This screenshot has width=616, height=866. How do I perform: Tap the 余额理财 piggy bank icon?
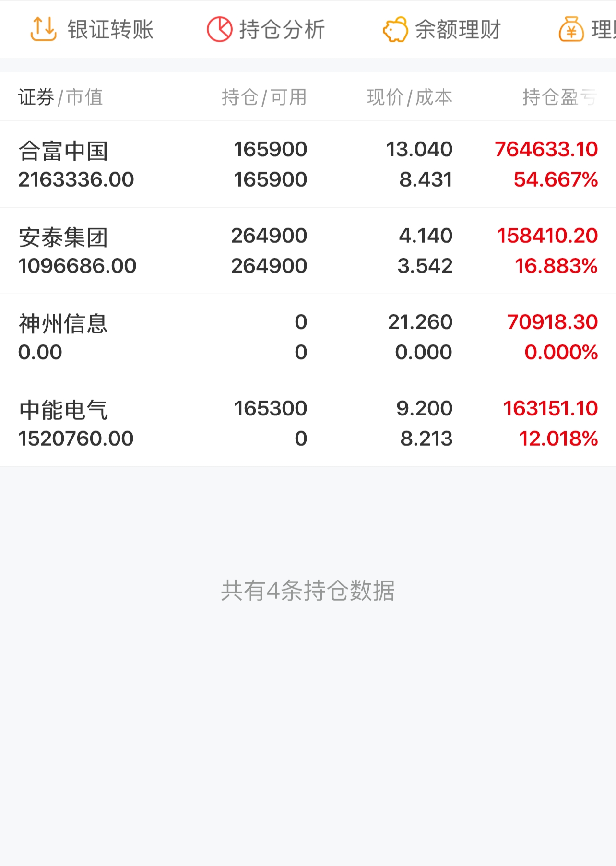point(395,29)
